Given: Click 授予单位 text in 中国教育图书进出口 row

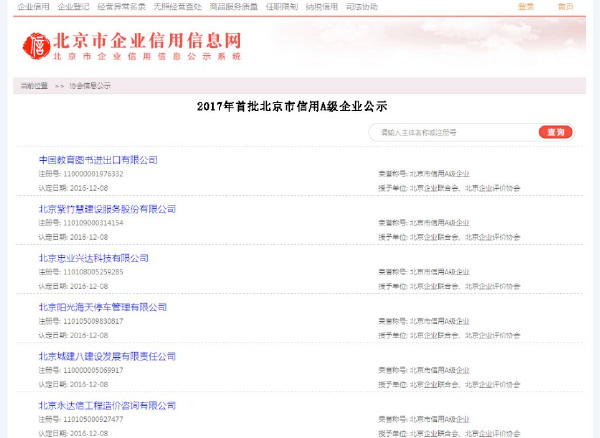Looking at the screenshot, I should point(449,188).
